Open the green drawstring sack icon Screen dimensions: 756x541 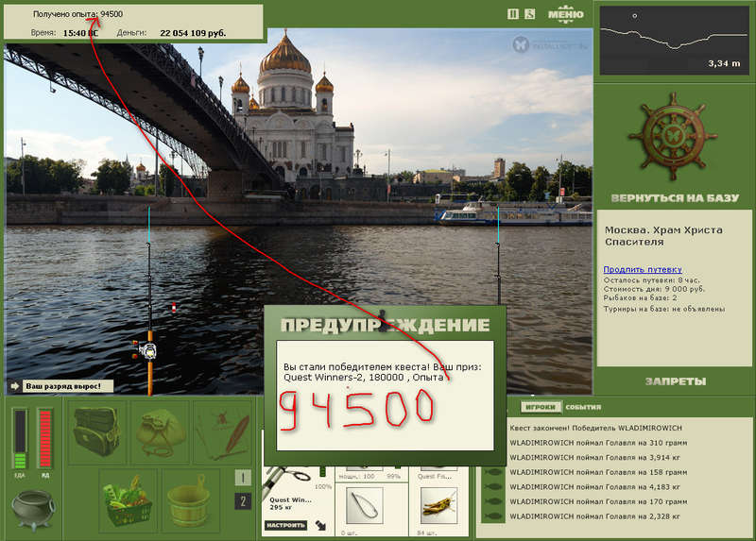point(160,431)
